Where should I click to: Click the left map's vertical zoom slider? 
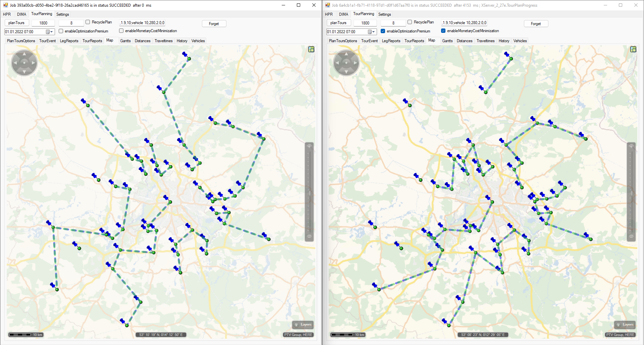(x=309, y=193)
